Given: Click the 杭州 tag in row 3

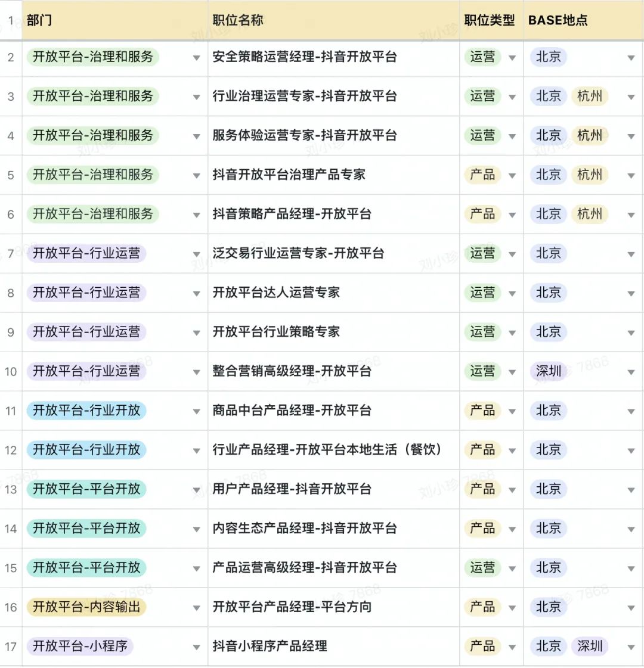Looking at the screenshot, I should pyautogui.click(x=589, y=96).
